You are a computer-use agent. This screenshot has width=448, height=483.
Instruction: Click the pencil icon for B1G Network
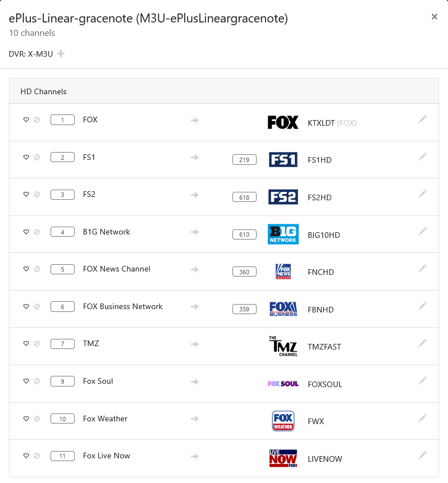(x=423, y=231)
